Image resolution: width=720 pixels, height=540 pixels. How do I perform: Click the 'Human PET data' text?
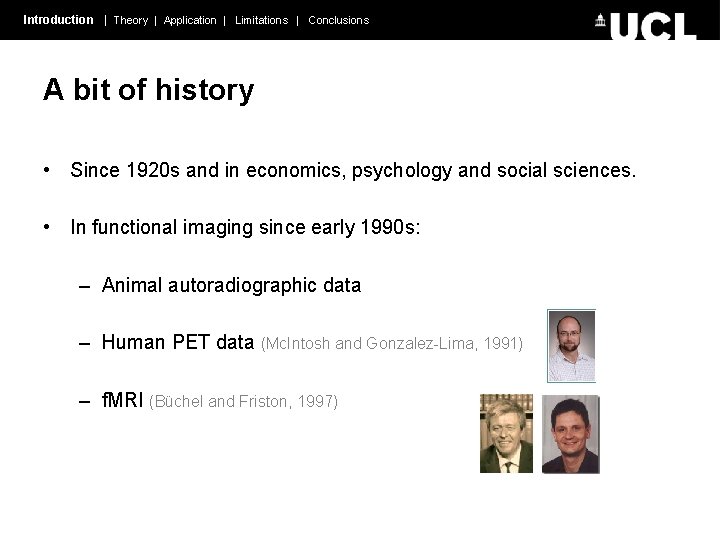178,343
